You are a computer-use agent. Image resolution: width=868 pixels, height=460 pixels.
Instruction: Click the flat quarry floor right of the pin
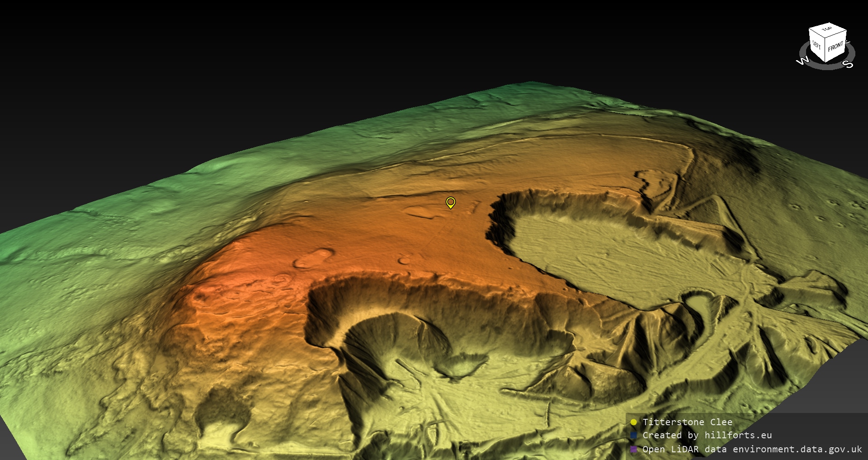(x=610, y=253)
